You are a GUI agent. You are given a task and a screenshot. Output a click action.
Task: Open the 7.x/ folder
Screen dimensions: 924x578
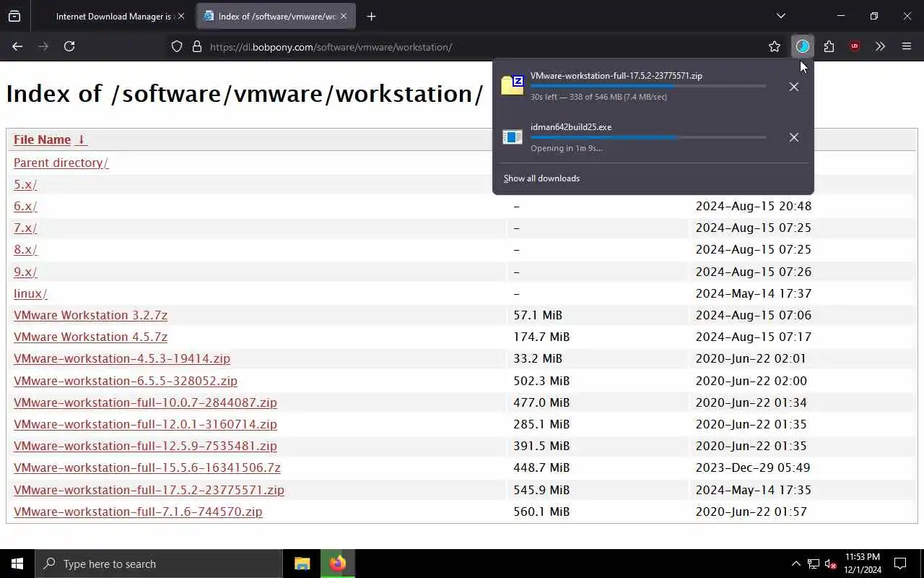click(25, 228)
